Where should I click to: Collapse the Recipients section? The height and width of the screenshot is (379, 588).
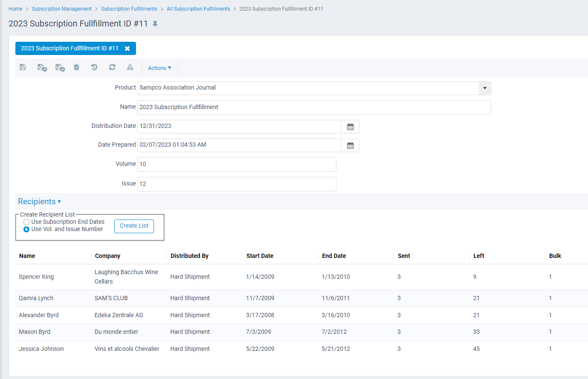pyautogui.click(x=39, y=202)
